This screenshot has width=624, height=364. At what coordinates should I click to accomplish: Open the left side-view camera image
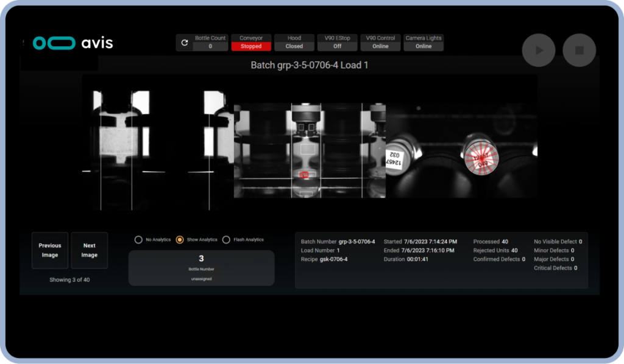(157, 143)
